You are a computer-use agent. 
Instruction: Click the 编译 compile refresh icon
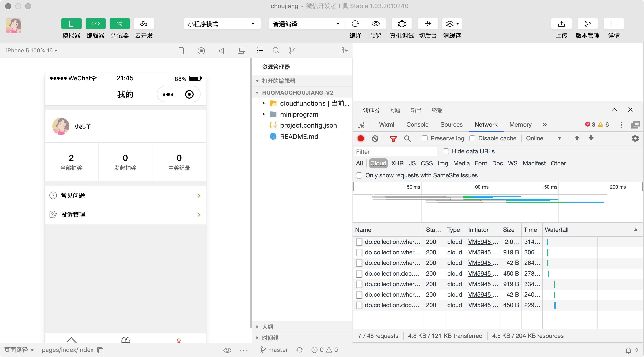click(x=355, y=24)
